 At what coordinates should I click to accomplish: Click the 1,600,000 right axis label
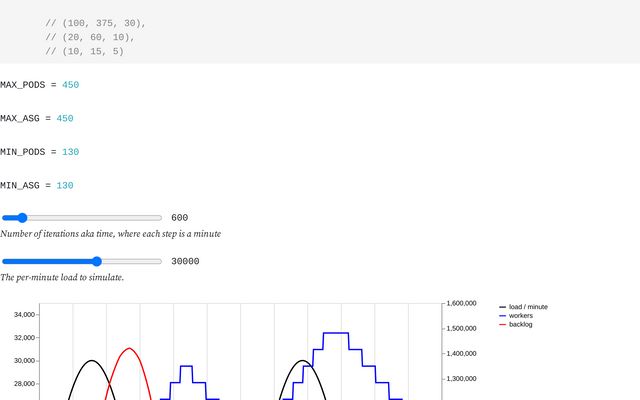[x=469, y=303]
